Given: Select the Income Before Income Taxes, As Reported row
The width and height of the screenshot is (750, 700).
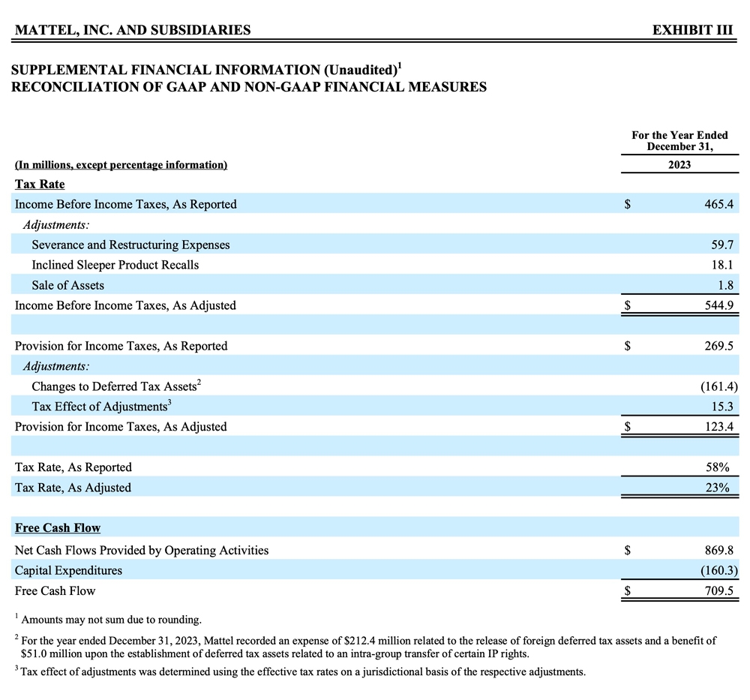Looking at the screenshot, I should pos(125,204).
